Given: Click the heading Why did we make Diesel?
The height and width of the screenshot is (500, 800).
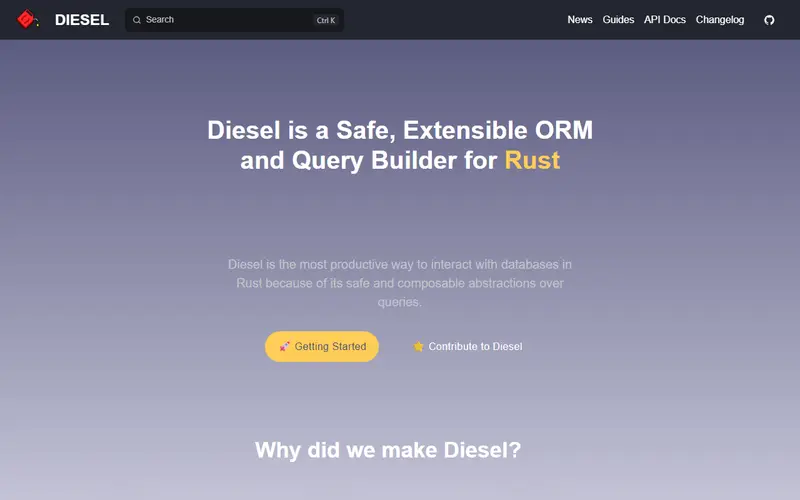Looking at the screenshot, I should [x=388, y=450].
